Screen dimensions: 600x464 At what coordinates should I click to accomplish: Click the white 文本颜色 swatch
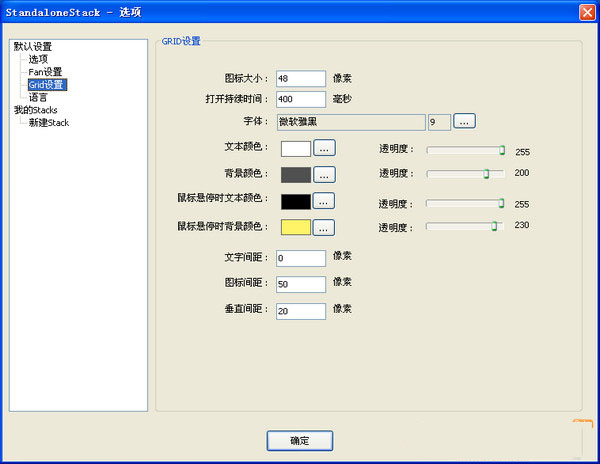click(296, 148)
